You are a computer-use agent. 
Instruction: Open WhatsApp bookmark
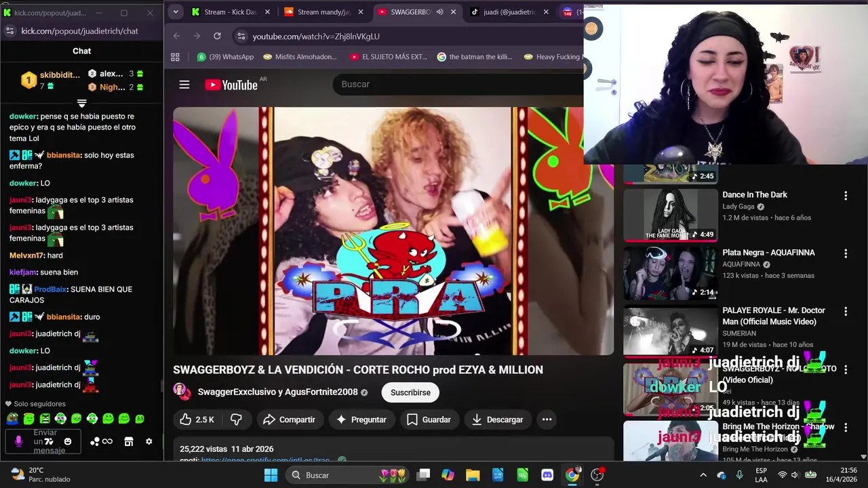point(225,57)
